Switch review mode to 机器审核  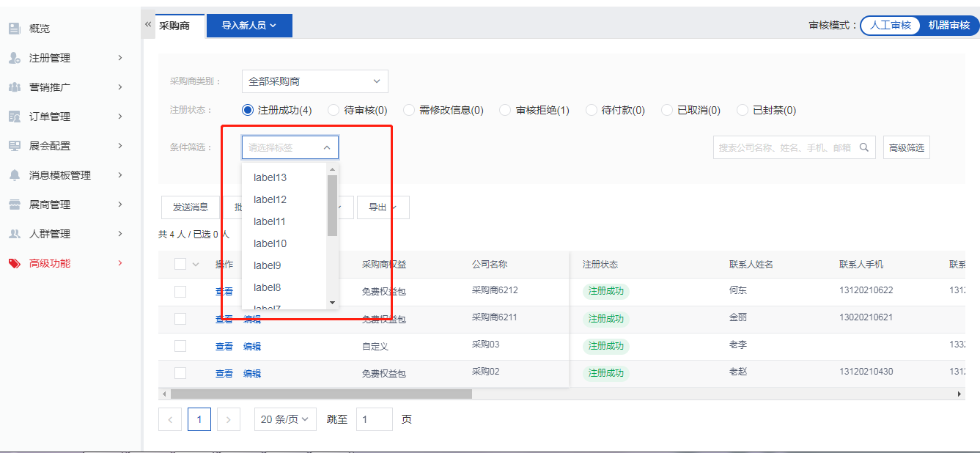coord(948,25)
